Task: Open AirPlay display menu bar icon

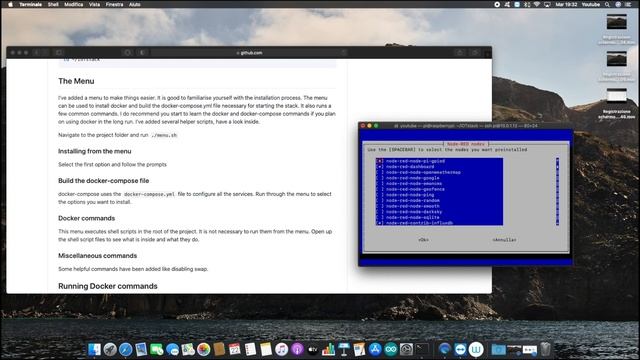Action: (x=547, y=4)
